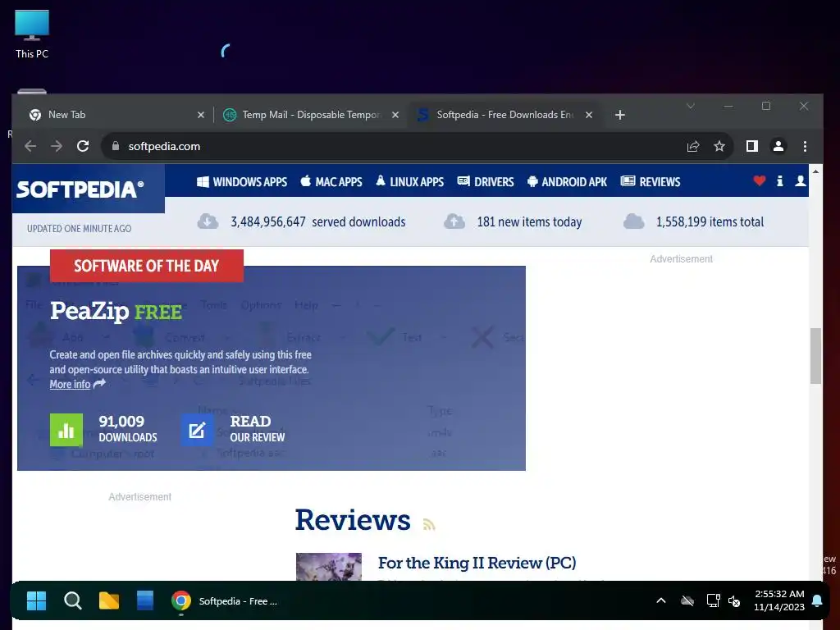840x630 pixels.
Task: Click the network icon in system tray
Action: coord(713,600)
